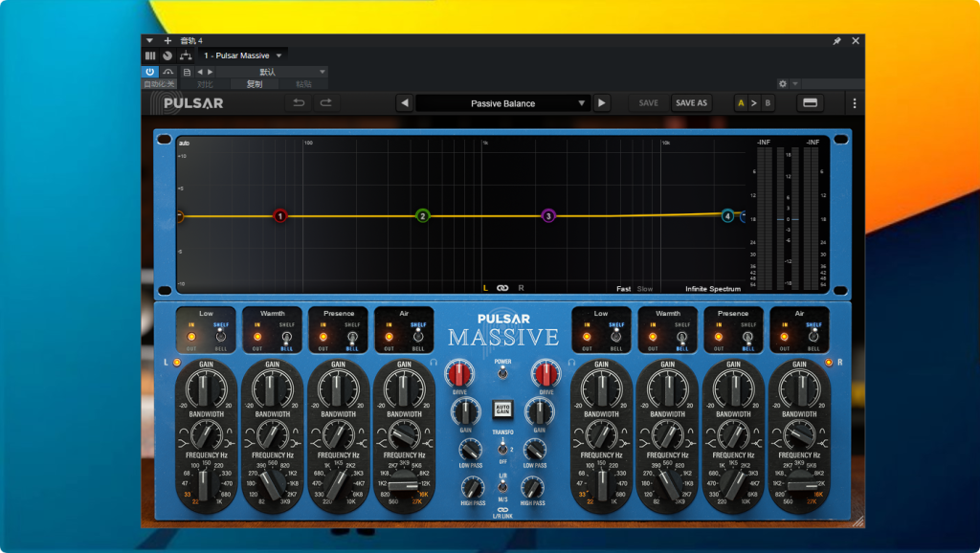Select EQ band node 1
This screenshot has height=553, width=980.
280,216
